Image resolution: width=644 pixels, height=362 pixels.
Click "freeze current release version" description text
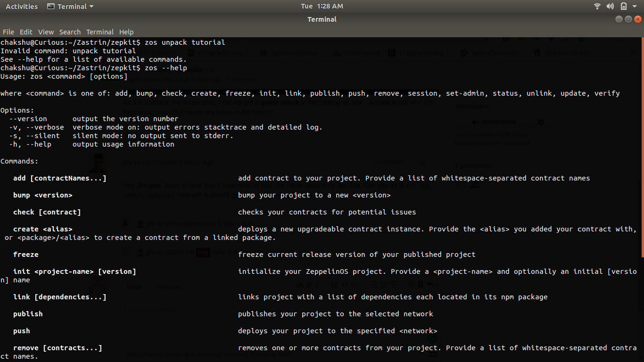coord(357,255)
